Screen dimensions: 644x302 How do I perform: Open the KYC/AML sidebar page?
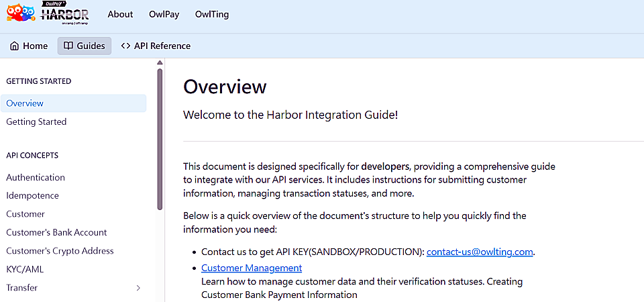(x=25, y=270)
